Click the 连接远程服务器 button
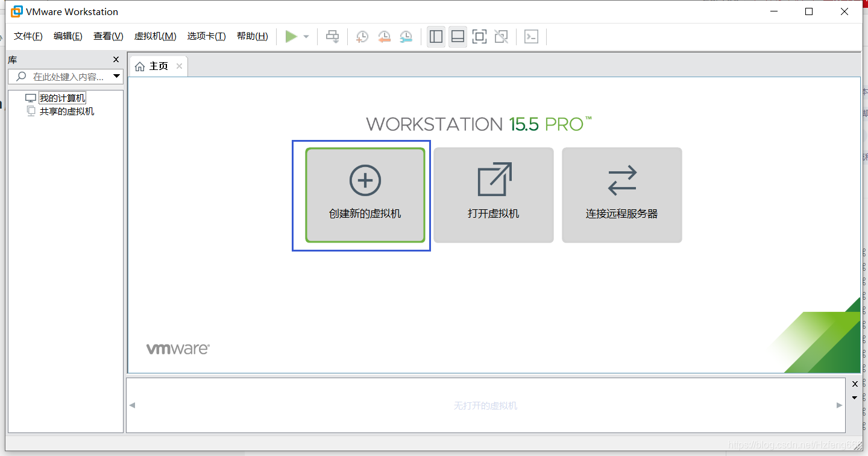Viewport: 868px width, 456px height. point(622,195)
